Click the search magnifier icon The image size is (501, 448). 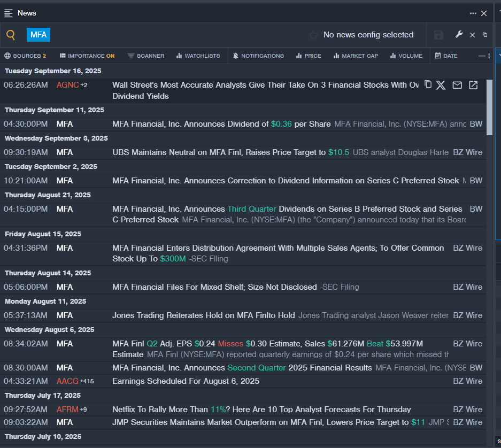pyautogui.click(x=11, y=35)
